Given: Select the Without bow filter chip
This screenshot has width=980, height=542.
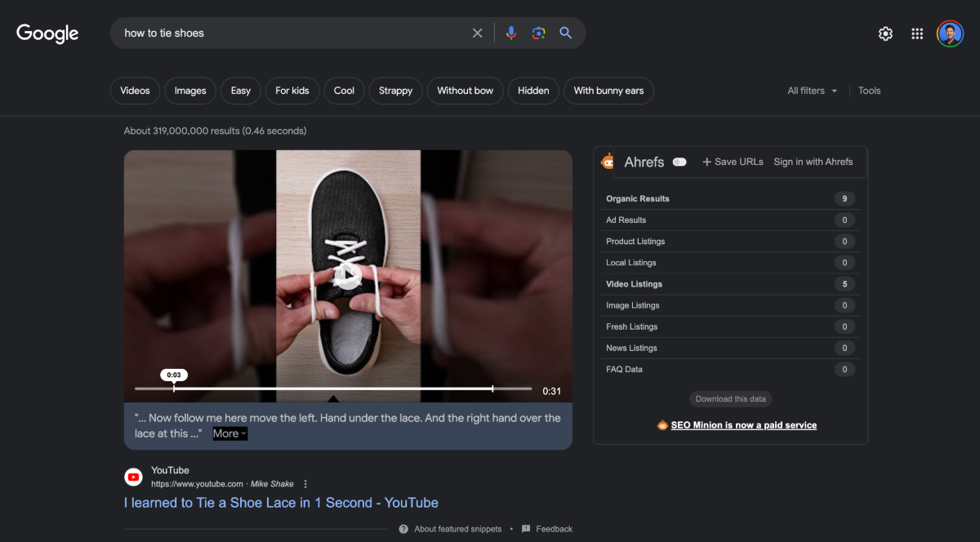Looking at the screenshot, I should tap(465, 91).
